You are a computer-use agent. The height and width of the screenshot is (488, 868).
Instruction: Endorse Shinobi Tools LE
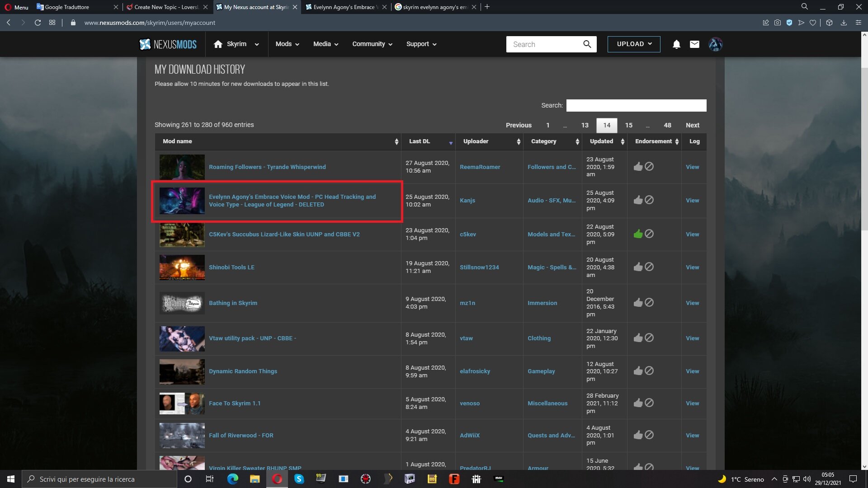coord(638,267)
